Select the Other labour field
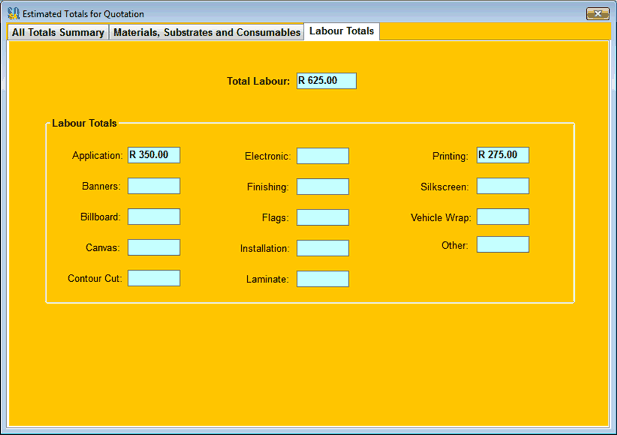617x435 pixels. coord(503,245)
